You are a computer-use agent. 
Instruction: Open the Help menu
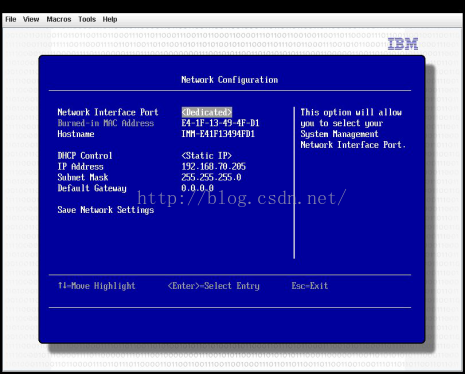coord(110,19)
